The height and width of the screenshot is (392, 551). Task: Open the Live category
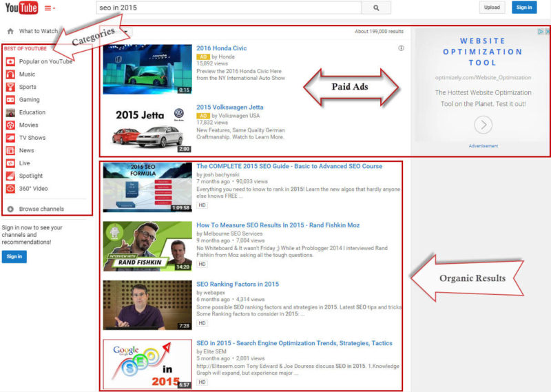point(25,163)
